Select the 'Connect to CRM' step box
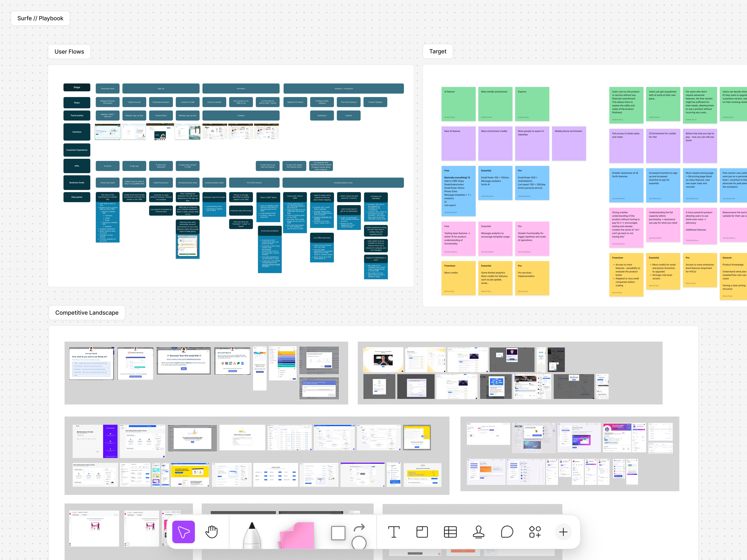 [x=188, y=102]
